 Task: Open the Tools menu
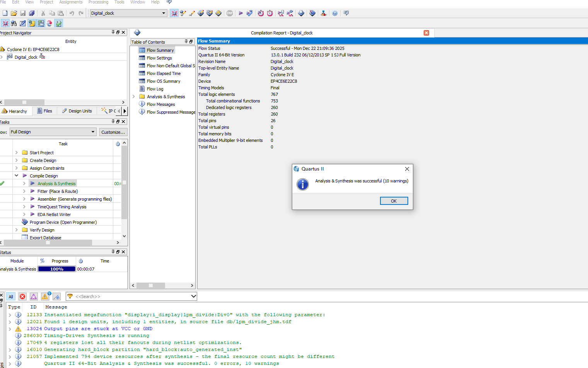click(x=119, y=2)
